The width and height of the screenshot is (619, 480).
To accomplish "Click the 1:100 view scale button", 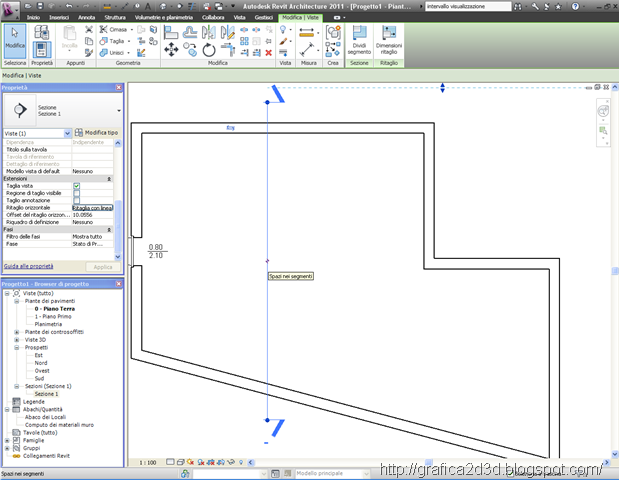I will (148, 462).
